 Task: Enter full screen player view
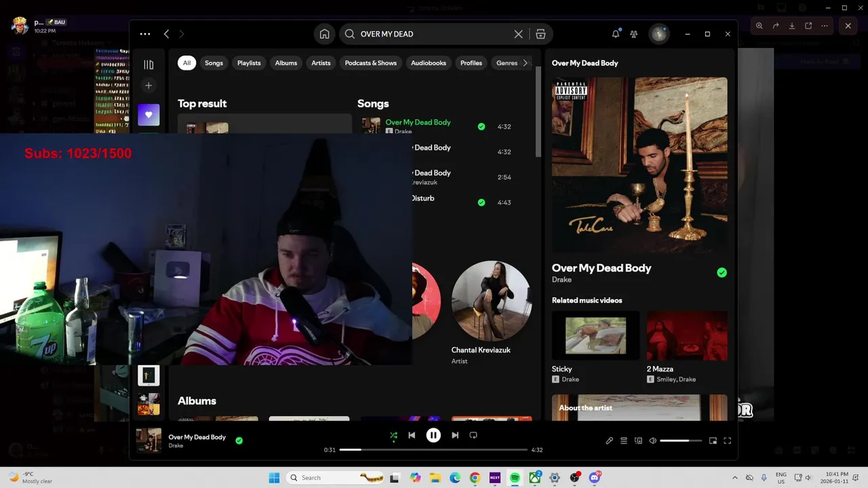point(728,441)
